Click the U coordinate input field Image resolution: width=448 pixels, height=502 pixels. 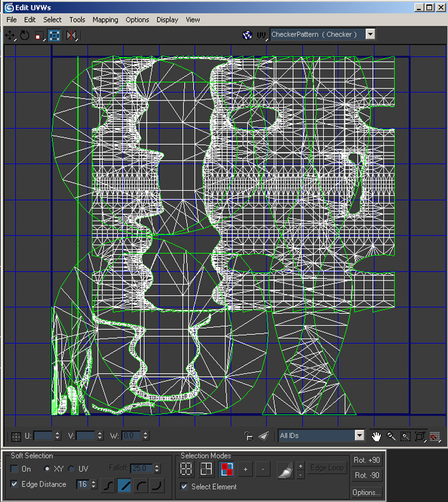[x=42, y=436]
